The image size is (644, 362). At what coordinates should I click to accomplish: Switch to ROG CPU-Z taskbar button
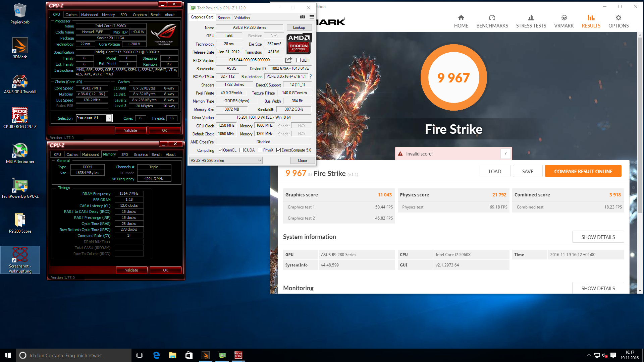coord(238,355)
